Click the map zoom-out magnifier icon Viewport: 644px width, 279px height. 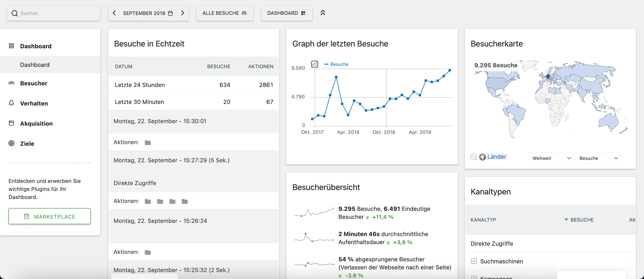[473, 157]
